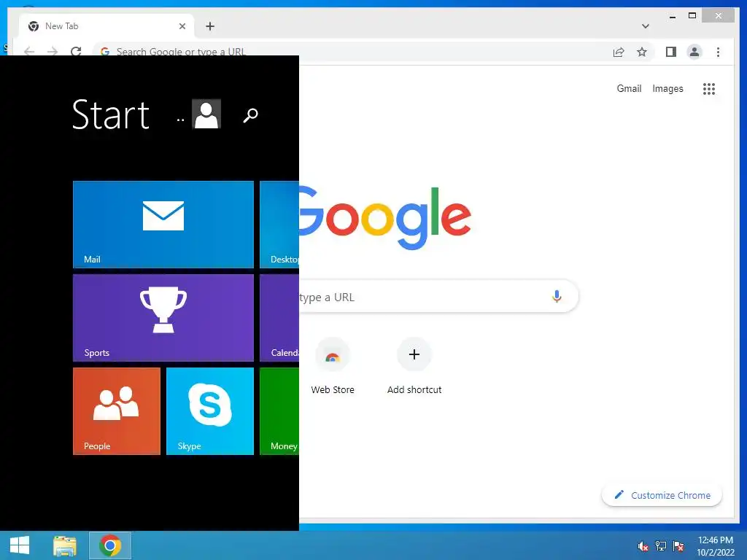Open the Calendar tile
The width and height of the screenshot is (747, 560).
click(x=279, y=318)
